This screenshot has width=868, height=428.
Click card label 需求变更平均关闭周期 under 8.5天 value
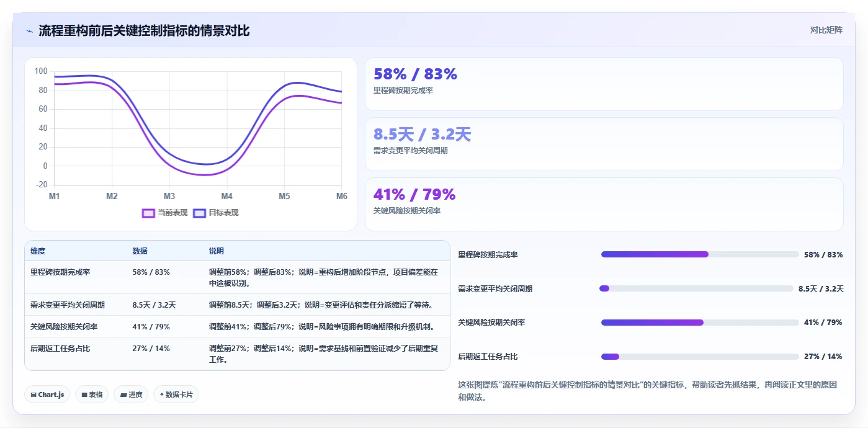coord(410,151)
